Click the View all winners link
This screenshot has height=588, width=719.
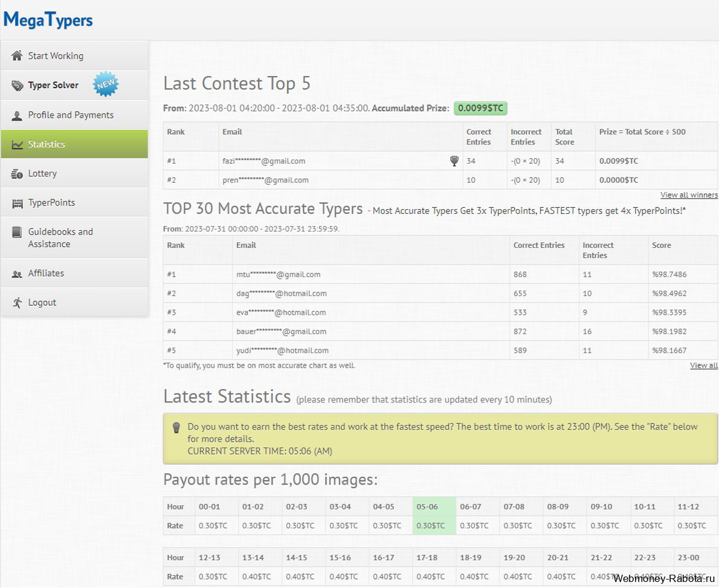tap(689, 195)
